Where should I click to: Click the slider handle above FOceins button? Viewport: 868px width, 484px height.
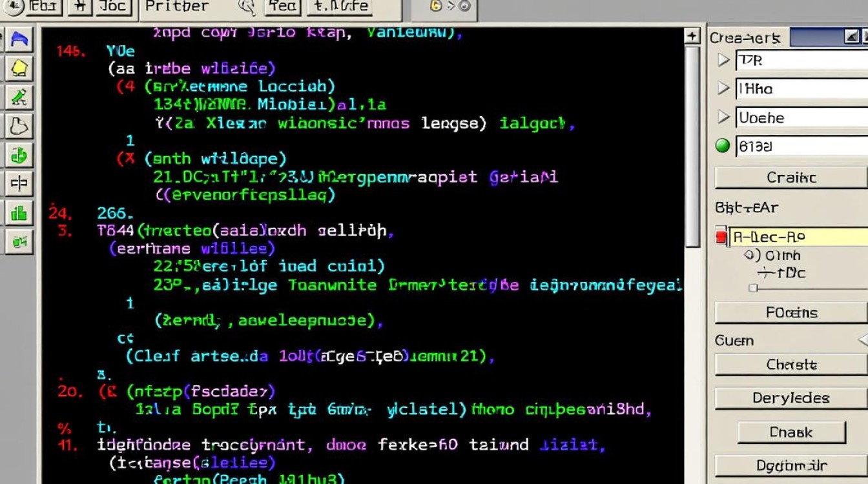[x=753, y=288]
